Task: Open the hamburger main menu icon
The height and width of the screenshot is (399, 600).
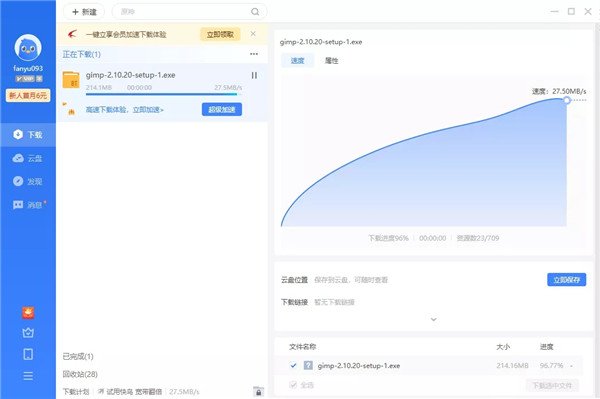Action: (28, 376)
